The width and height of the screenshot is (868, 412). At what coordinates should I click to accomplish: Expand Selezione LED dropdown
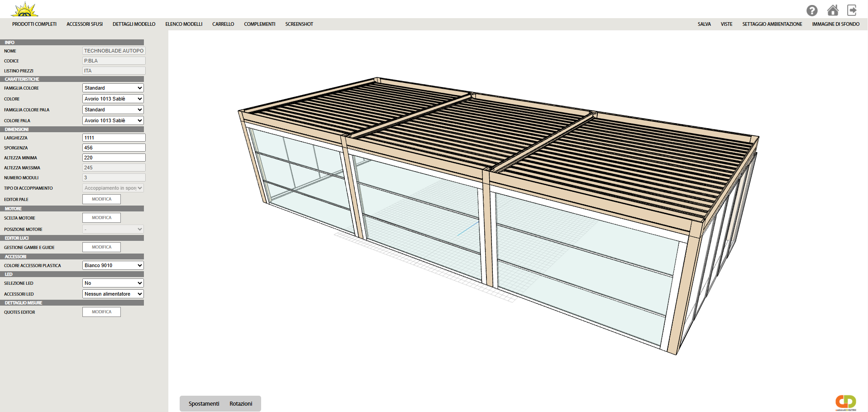click(113, 283)
